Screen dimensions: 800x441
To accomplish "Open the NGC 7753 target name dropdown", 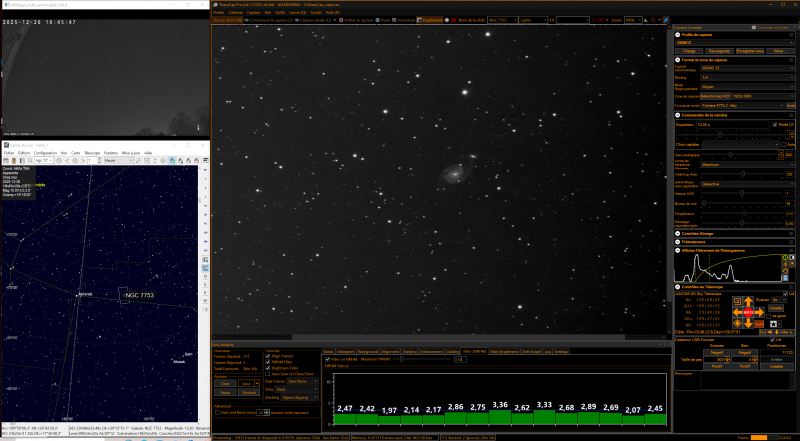I will point(503,20).
